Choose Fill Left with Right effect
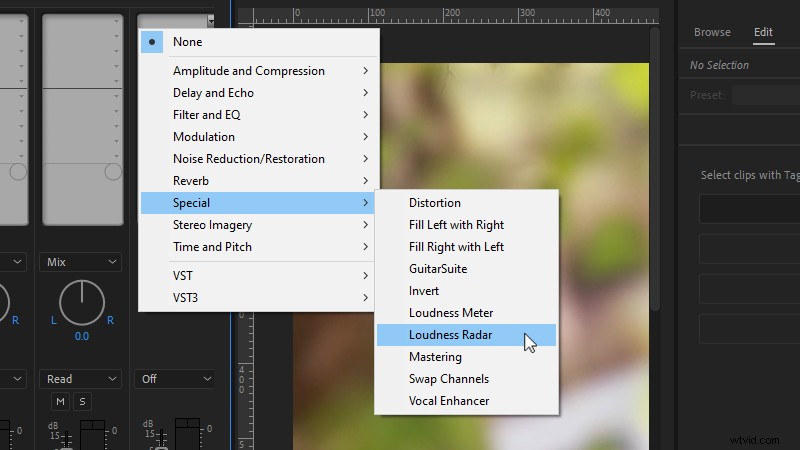Screen dimensions: 800x450 click(x=466, y=225)
